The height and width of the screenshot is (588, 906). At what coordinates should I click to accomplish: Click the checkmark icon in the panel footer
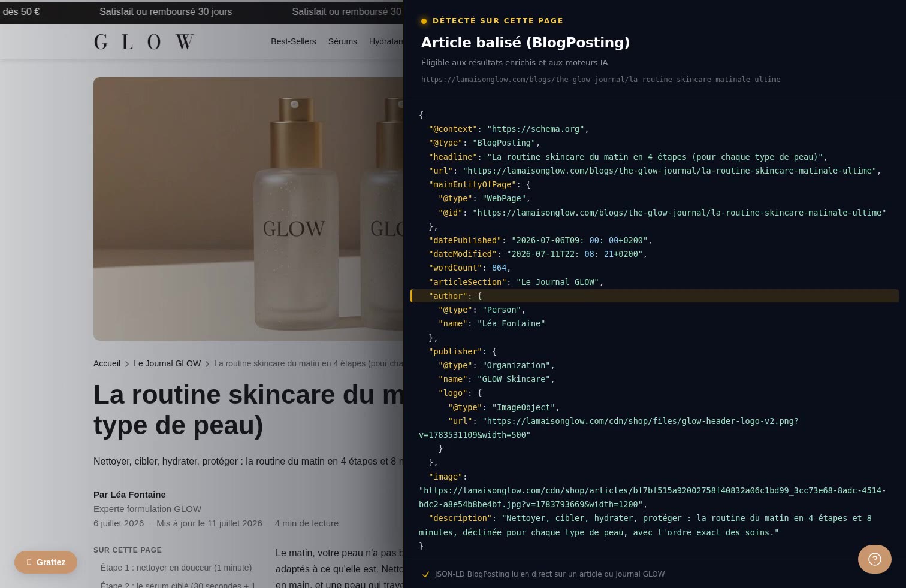[425, 574]
